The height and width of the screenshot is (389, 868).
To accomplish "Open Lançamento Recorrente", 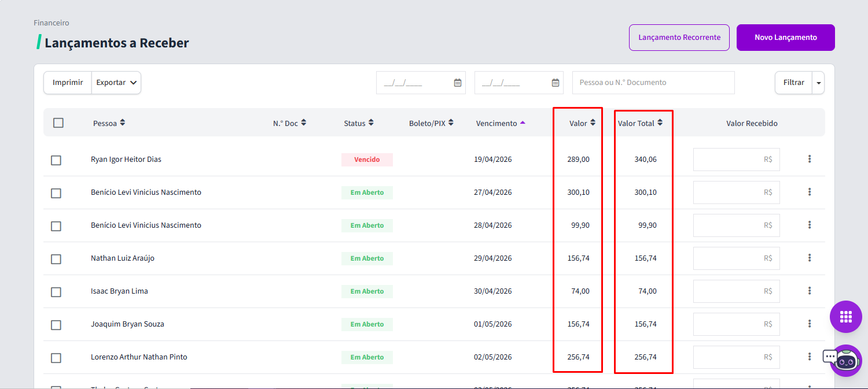I will coord(679,38).
